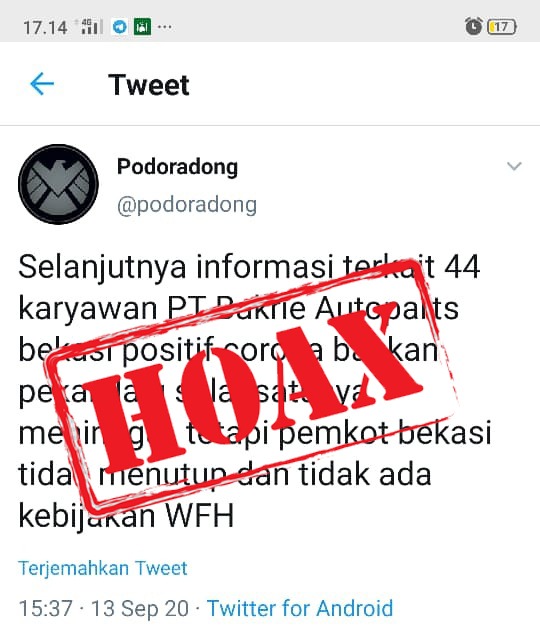
Task: Tap the three-dot more notifications icon
Action: (x=164, y=27)
